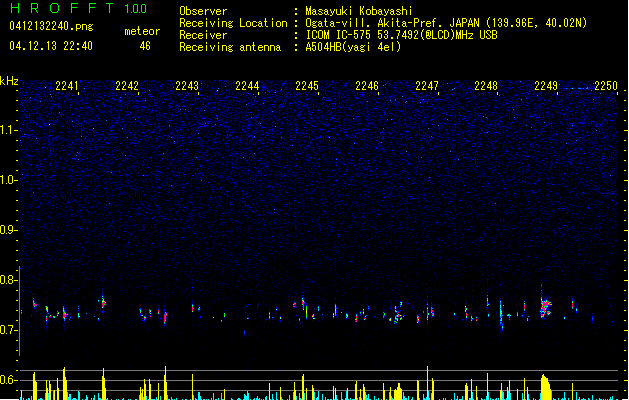This screenshot has width=629, height=400.
Task: Click the 0.8 frequency axis label
Action: coord(8,280)
